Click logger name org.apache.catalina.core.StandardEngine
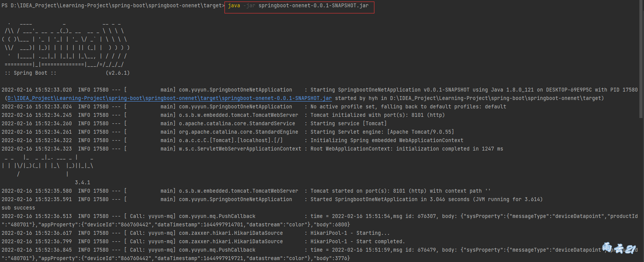Image resolution: width=644 pixels, height=262 pixels. pos(239,132)
